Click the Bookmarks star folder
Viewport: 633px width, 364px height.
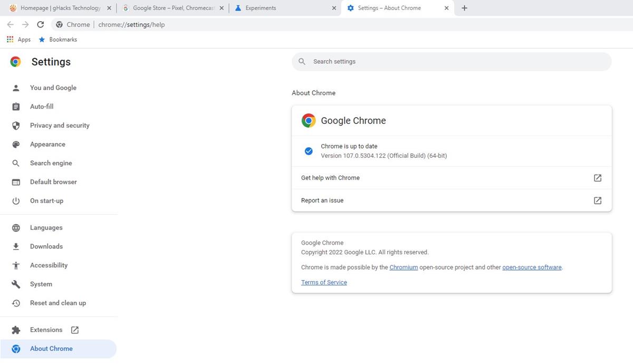[x=58, y=40]
